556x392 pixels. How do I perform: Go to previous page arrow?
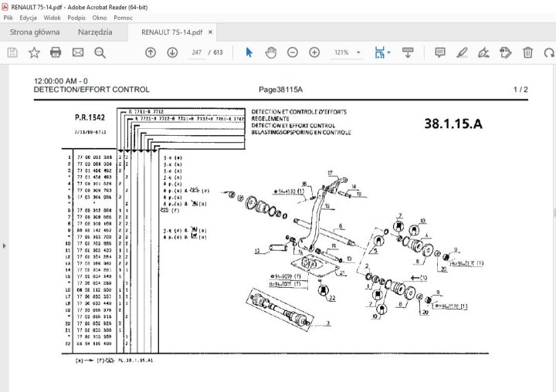[151, 52]
